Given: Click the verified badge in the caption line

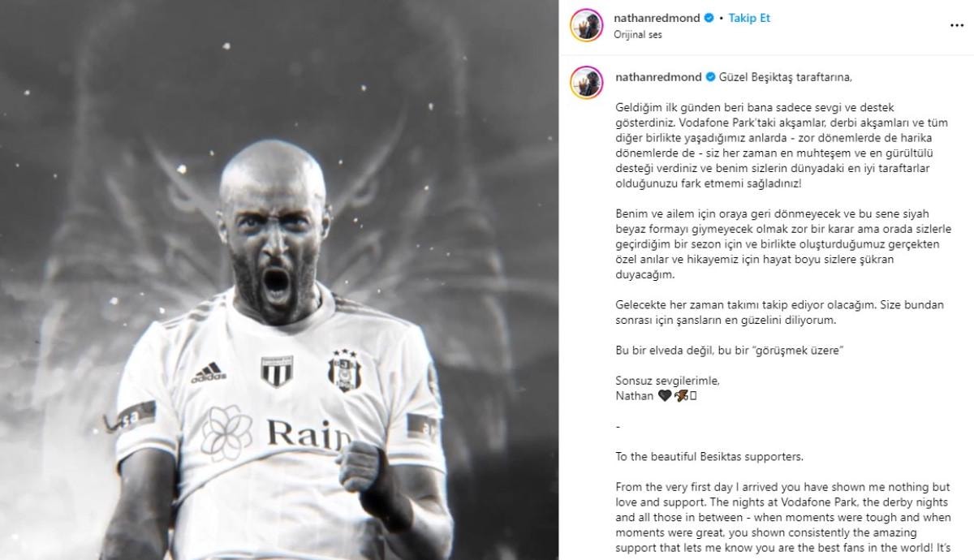Looking at the screenshot, I should 710,77.
